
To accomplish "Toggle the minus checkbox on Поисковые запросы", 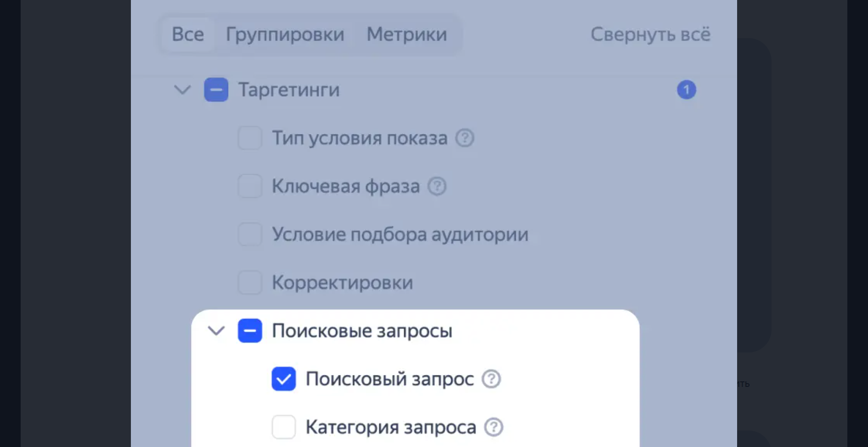I will click(x=250, y=330).
